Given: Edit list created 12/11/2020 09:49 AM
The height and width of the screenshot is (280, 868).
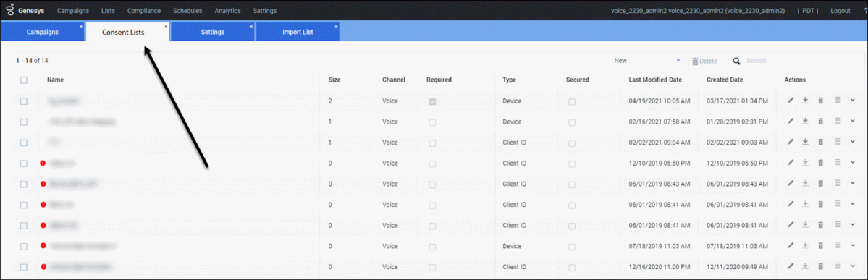Looking at the screenshot, I should [x=791, y=267].
